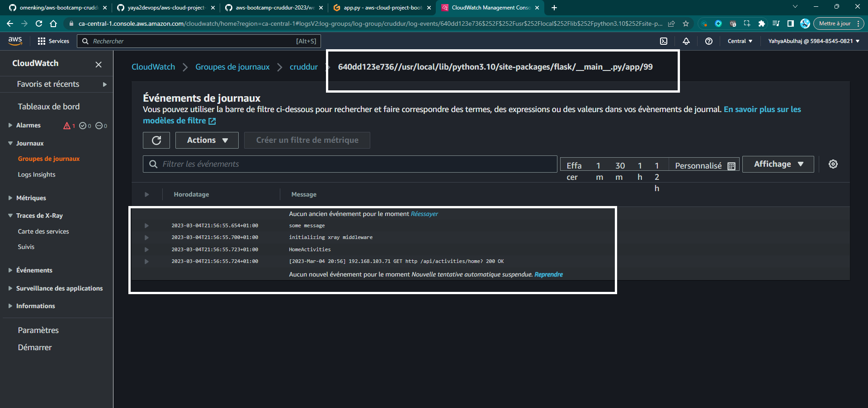Focus the Filtrer les événements field

click(350, 164)
